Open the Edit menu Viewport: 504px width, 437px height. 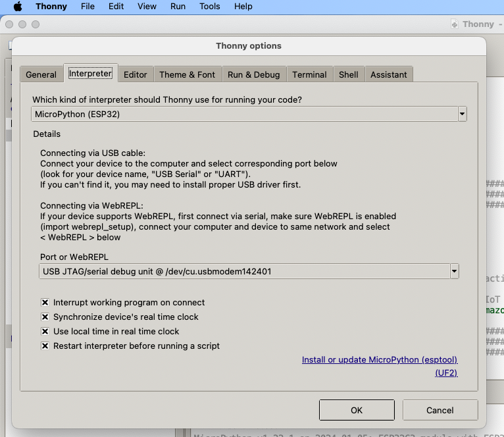tap(116, 7)
